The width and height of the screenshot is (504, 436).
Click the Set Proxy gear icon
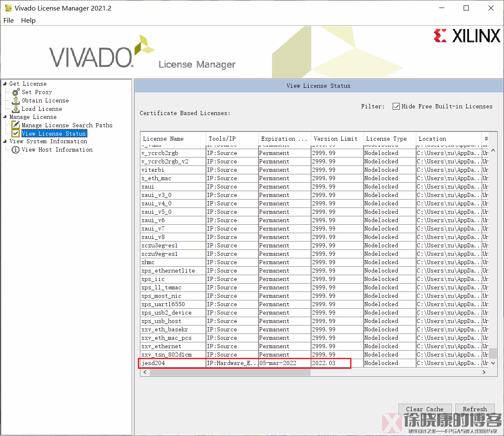pyautogui.click(x=16, y=92)
